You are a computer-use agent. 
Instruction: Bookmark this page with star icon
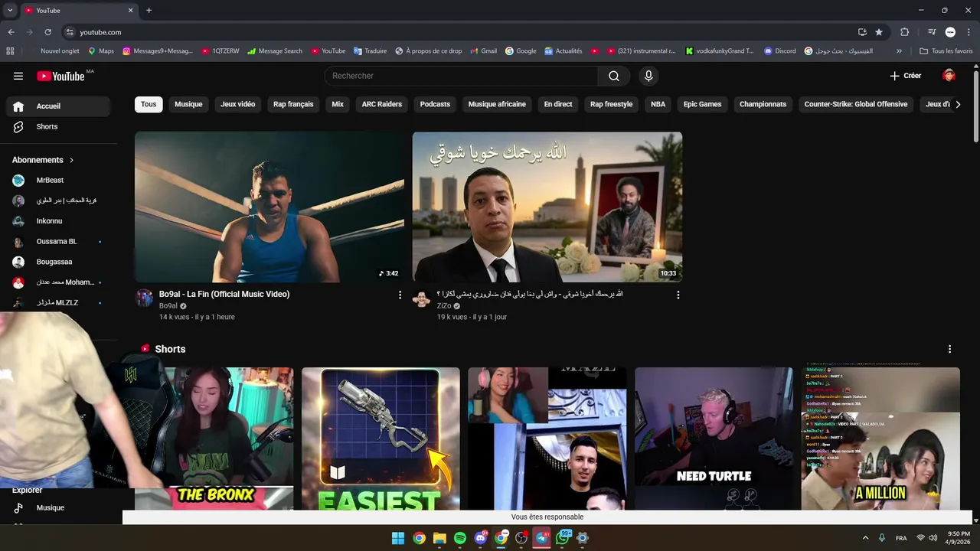coord(879,32)
